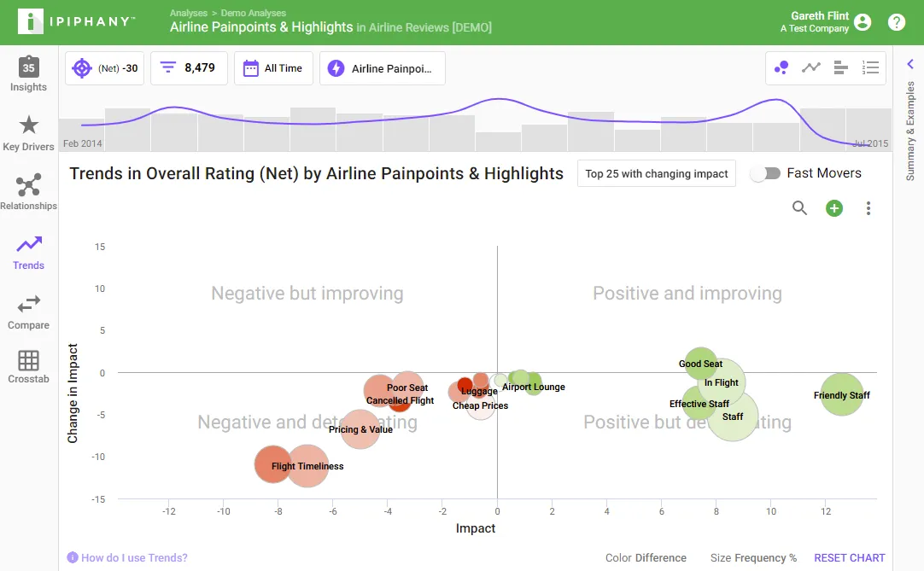Screen dimensions: 924x571
Task: Select the Trends sidebar tab
Action: click(x=28, y=252)
